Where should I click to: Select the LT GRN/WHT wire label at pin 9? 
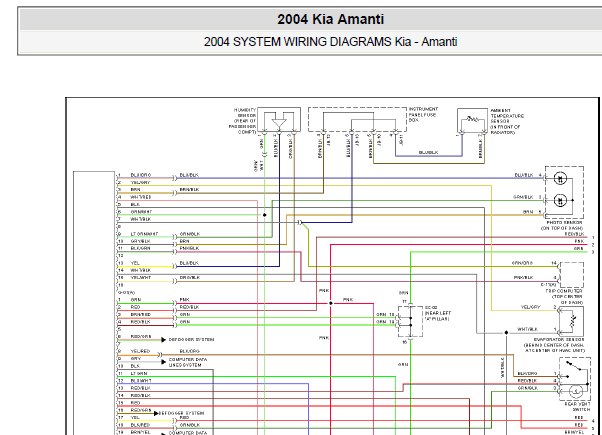tap(144, 234)
